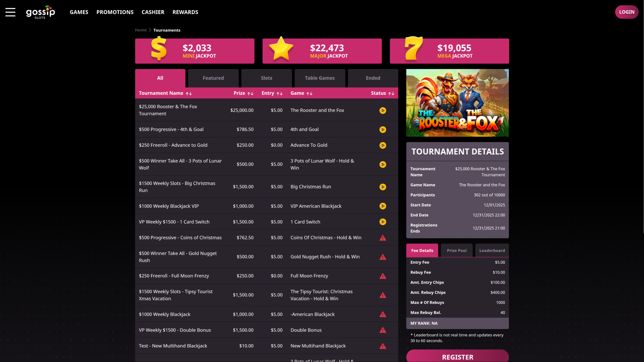
Task: Click The Rooster & The Fox banner image
Action: (x=457, y=103)
